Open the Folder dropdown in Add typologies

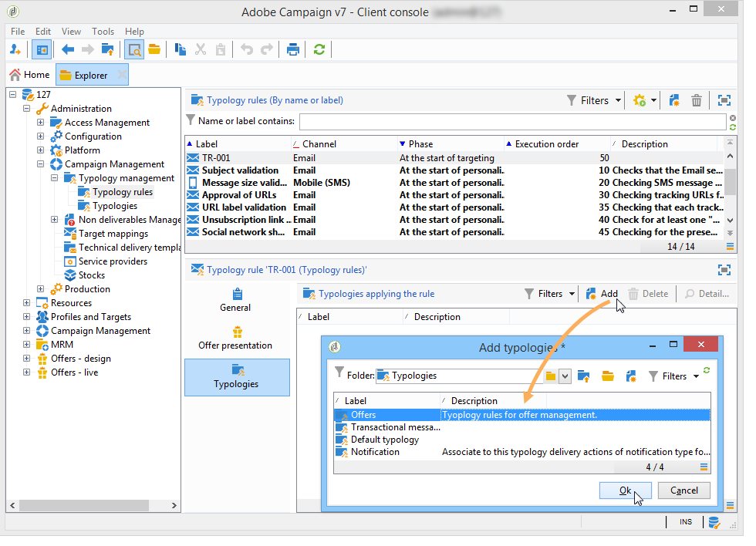564,376
